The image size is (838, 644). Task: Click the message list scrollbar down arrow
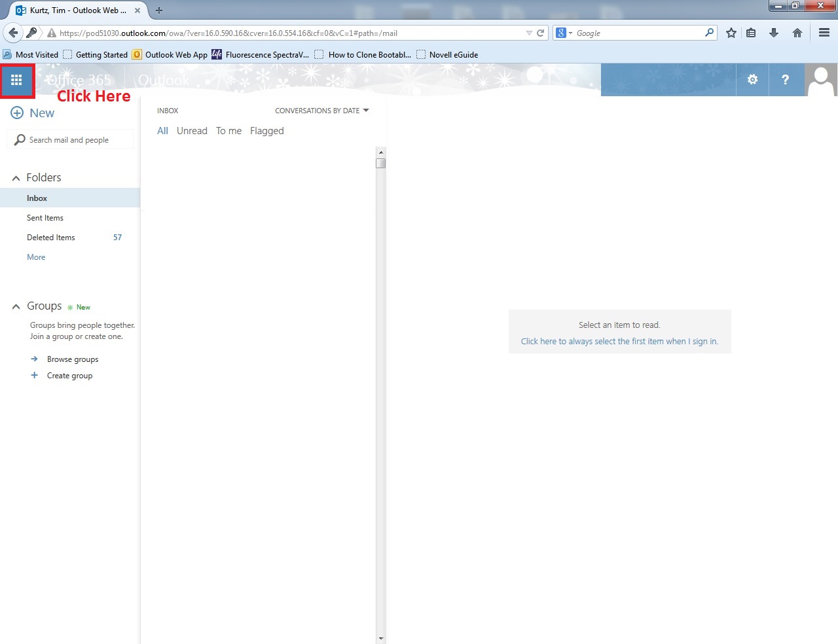(x=381, y=638)
